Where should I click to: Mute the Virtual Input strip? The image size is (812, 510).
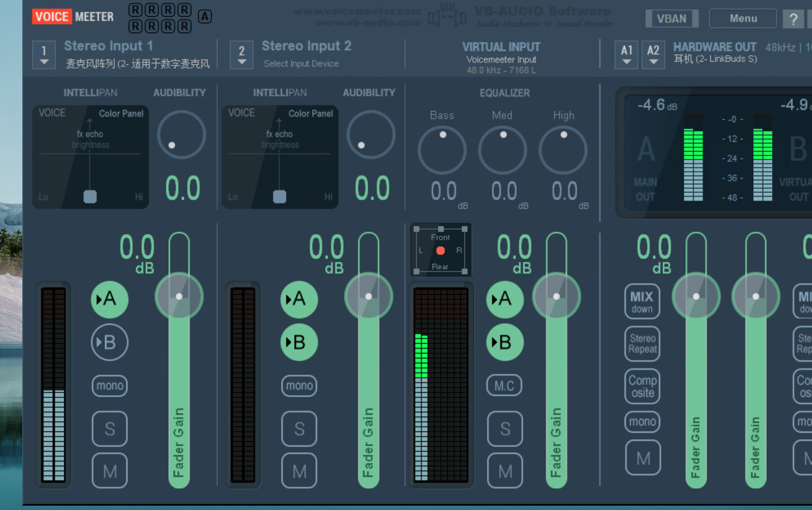[505, 471]
